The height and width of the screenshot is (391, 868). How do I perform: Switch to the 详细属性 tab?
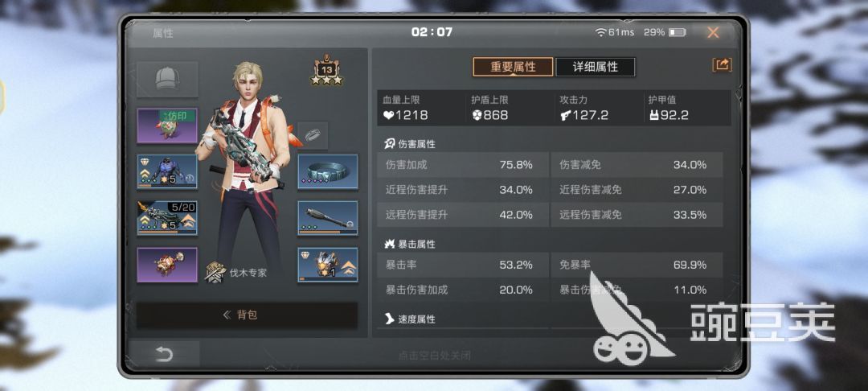(x=595, y=67)
